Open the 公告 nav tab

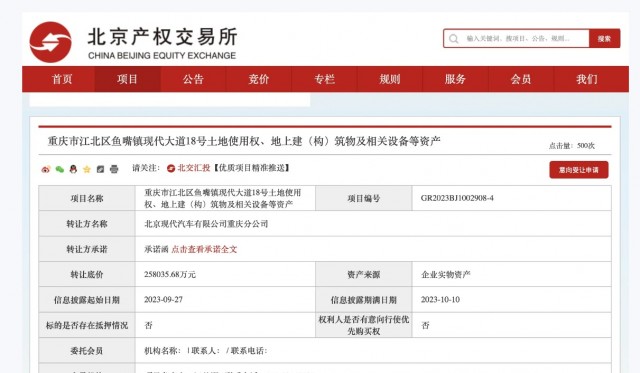tap(193, 79)
